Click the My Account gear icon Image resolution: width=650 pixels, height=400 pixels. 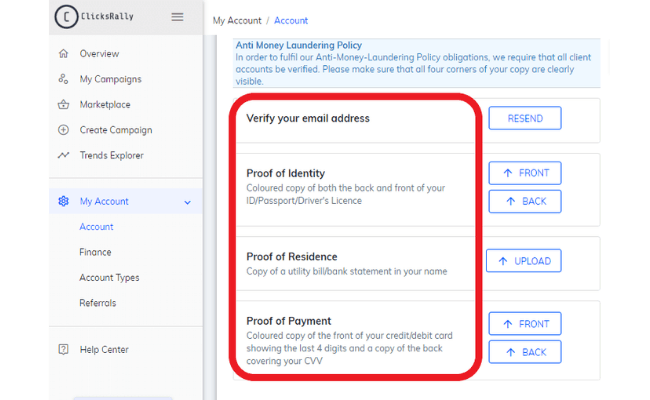(63, 201)
